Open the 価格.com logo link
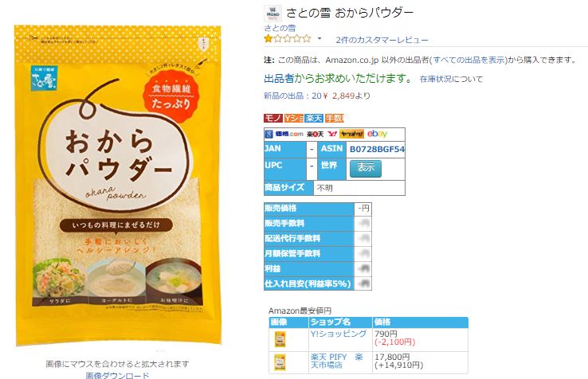The image size is (588, 379). [x=288, y=134]
